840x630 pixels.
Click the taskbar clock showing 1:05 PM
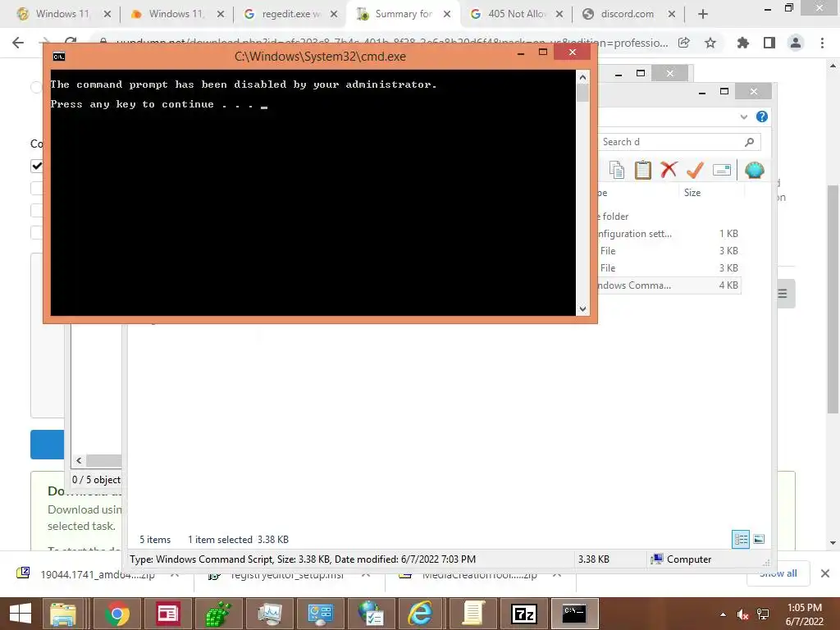coord(804,614)
